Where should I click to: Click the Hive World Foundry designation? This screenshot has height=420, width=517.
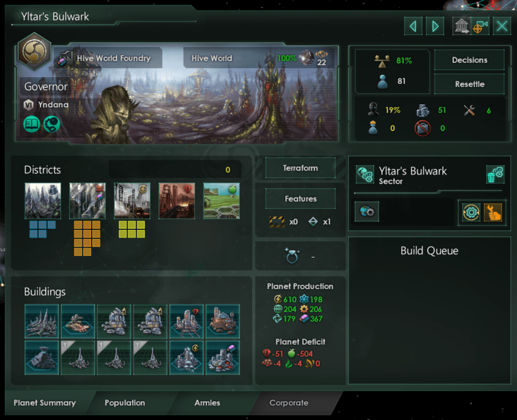[x=109, y=58]
